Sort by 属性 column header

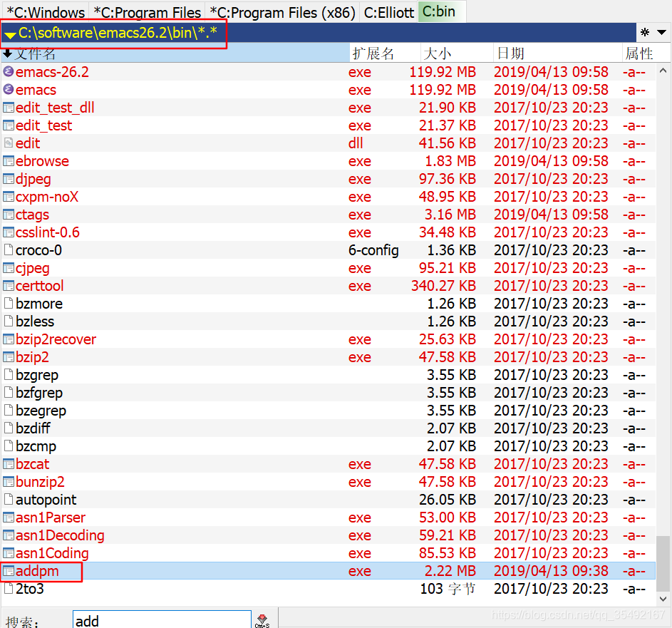pos(646,53)
